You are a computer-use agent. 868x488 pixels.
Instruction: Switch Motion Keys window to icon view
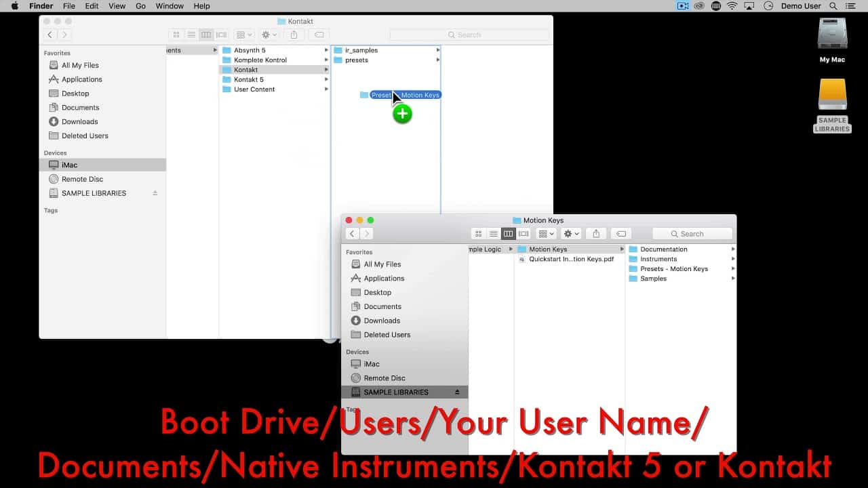(478, 234)
